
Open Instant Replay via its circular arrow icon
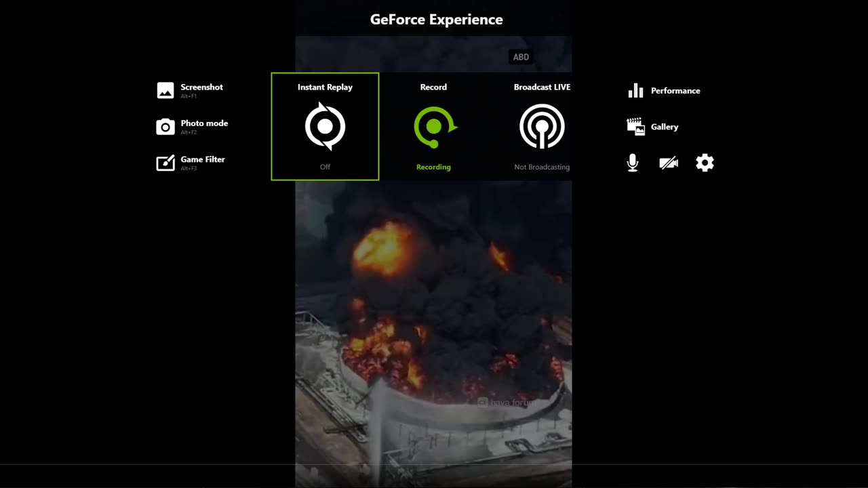[x=325, y=126]
